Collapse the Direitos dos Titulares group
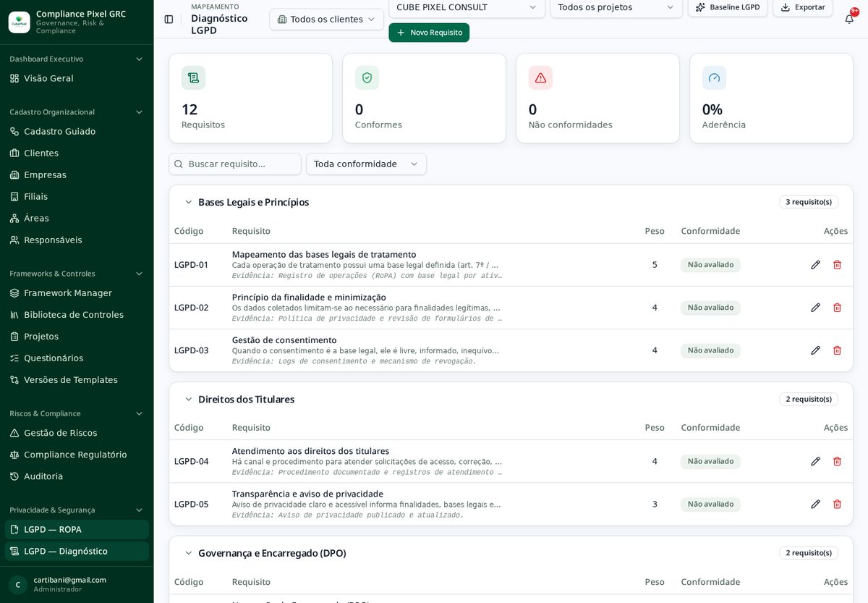 point(189,400)
